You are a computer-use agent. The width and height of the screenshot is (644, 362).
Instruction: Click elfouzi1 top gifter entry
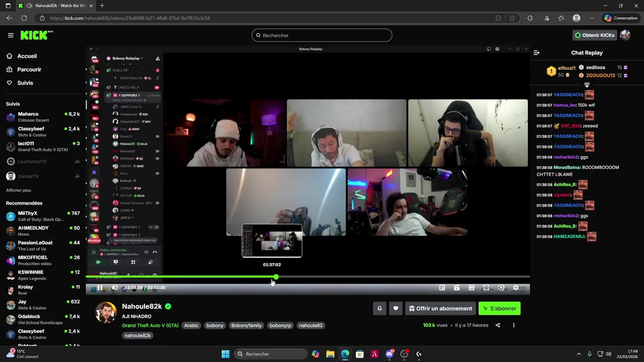pyautogui.click(x=561, y=71)
